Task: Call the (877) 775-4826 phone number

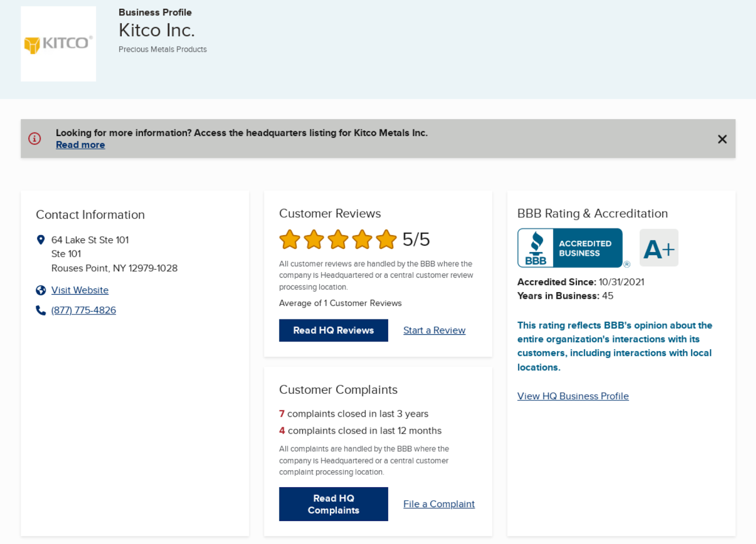Action: coord(84,310)
